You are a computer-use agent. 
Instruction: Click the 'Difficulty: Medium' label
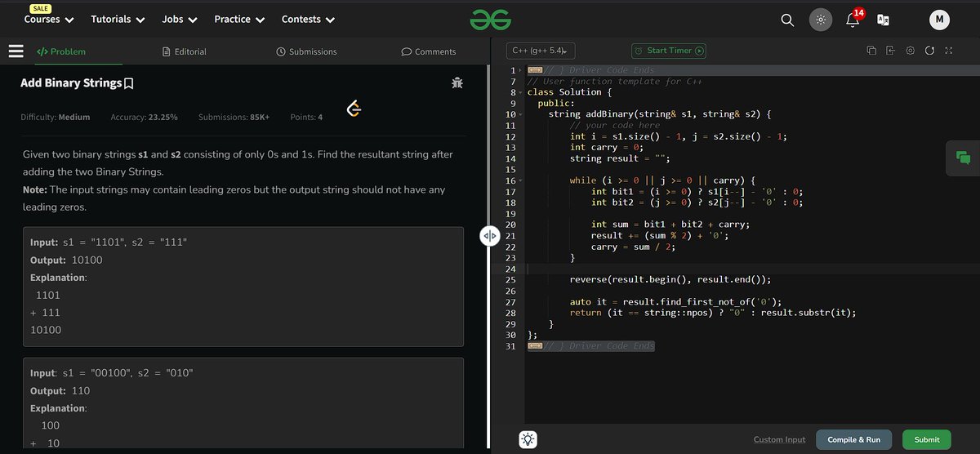click(x=55, y=118)
